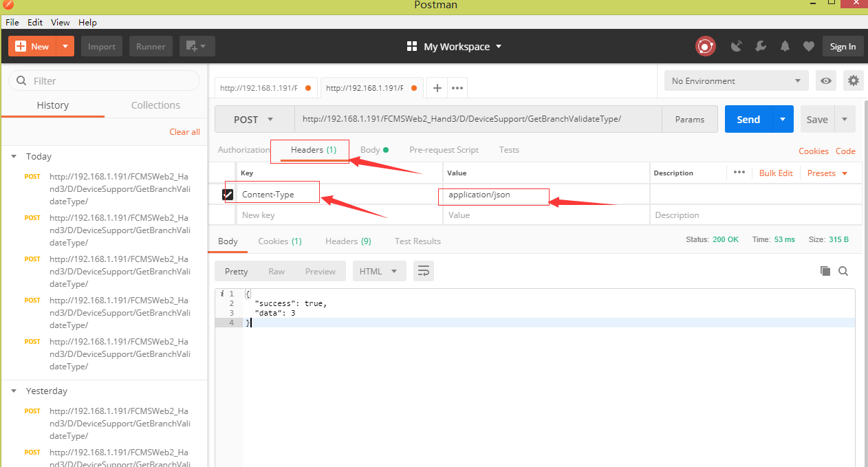Collapse the Yesterday history group

(14, 391)
